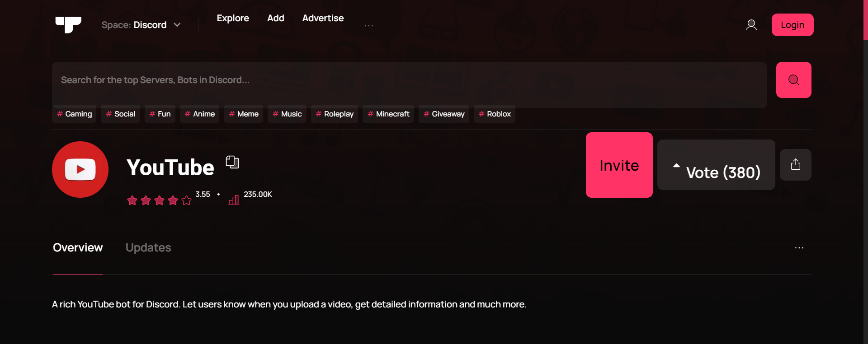The height and width of the screenshot is (344, 868).
Task: Select the Fun tag
Action: tap(160, 114)
